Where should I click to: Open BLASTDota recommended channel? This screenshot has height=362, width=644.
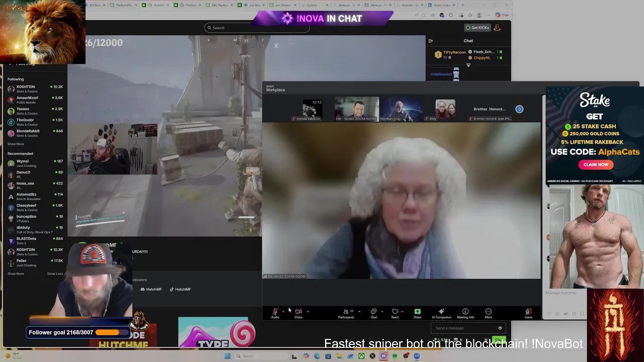35,240
